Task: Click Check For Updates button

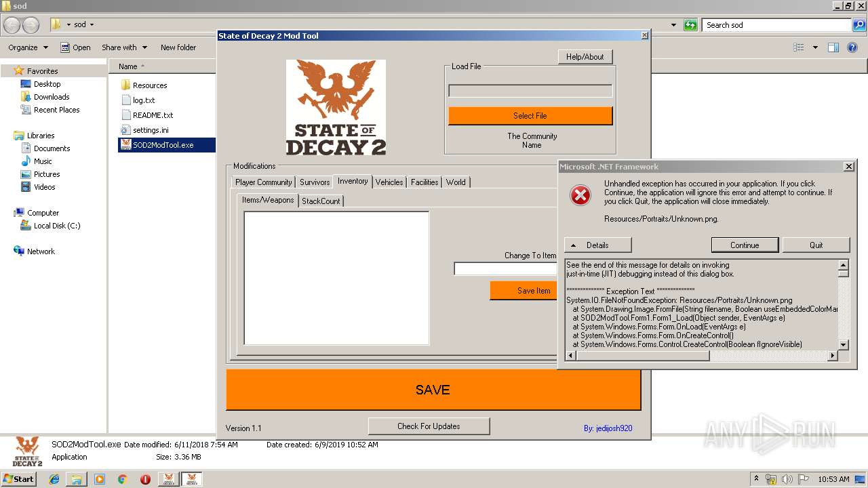Action: [x=429, y=426]
